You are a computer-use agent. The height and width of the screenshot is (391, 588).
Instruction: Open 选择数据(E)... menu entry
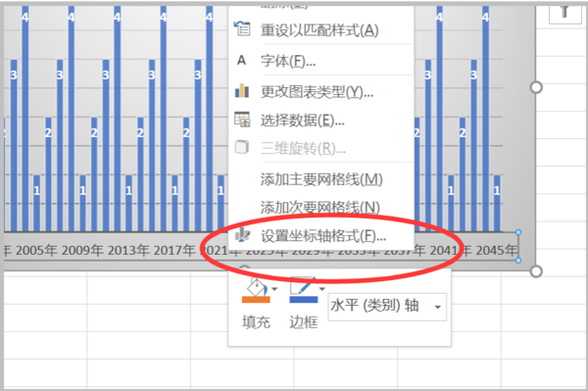321,121
